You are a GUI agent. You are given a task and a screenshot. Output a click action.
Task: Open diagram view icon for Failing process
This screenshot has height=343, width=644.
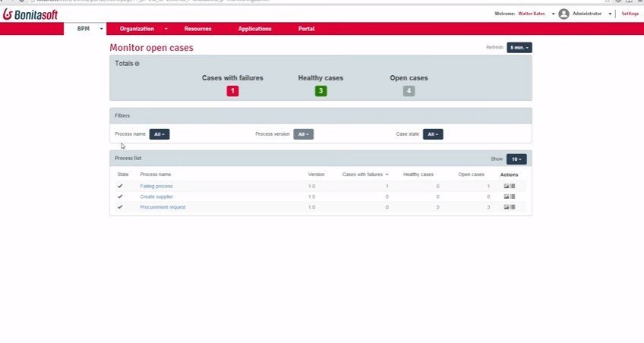point(507,186)
